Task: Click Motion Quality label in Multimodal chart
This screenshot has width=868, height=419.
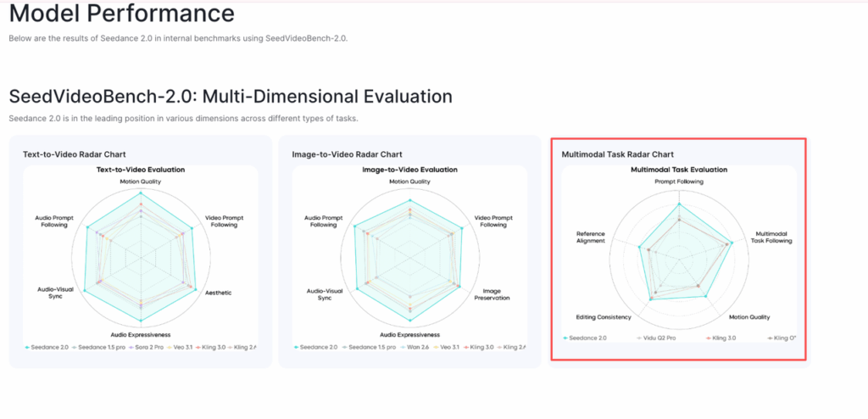Action: pos(749,317)
